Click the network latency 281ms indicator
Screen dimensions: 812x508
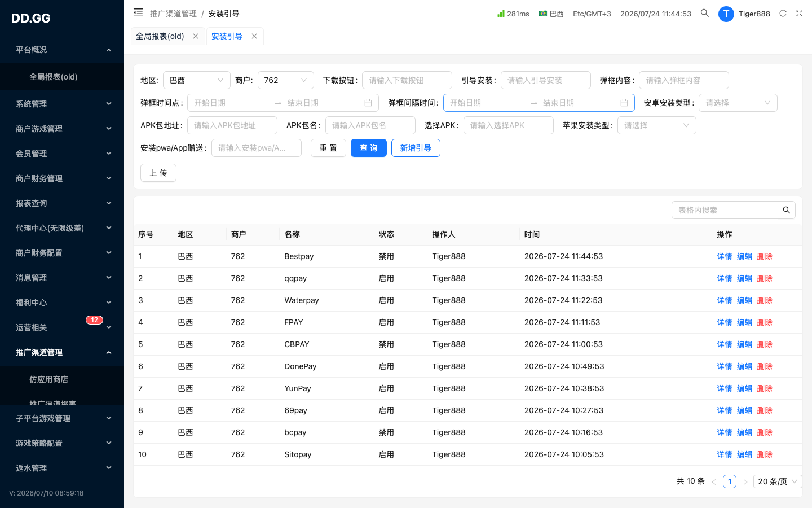[513, 14]
